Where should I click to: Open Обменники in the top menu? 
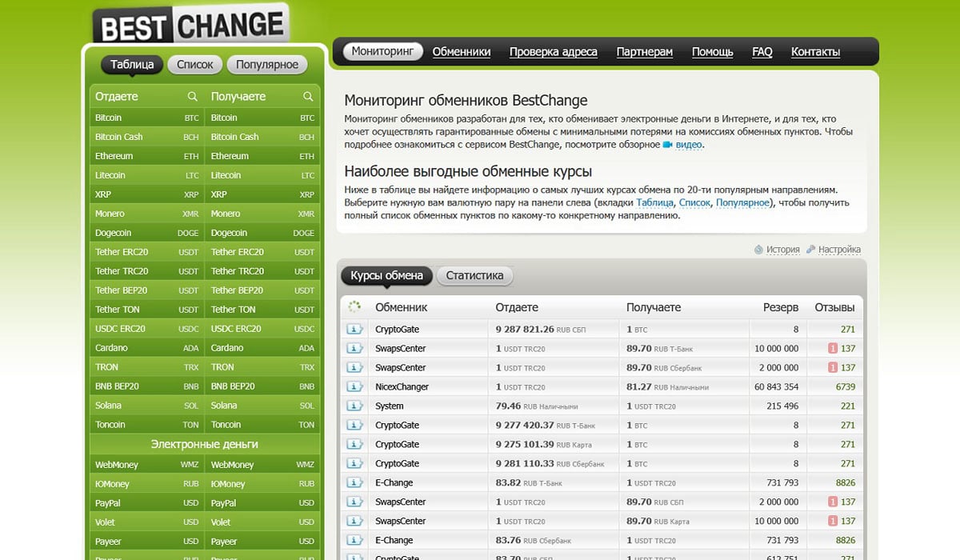coord(462,52)
